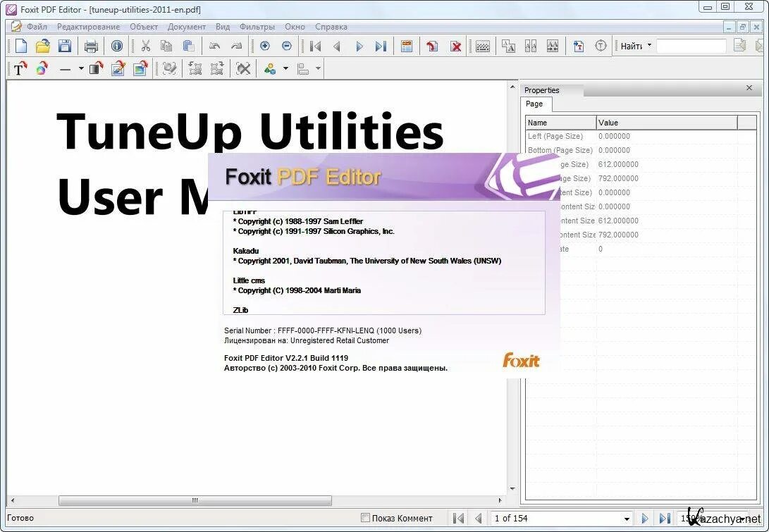The height and width of the screenshot is (532, 769).
Task: Open the color wheel graphics tool
Action: [42, 68]
